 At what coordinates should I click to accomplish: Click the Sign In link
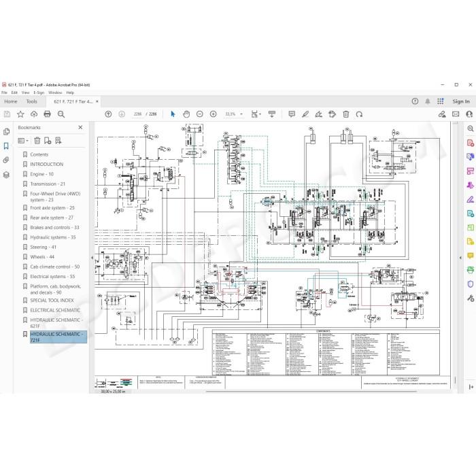coord(461,101)
